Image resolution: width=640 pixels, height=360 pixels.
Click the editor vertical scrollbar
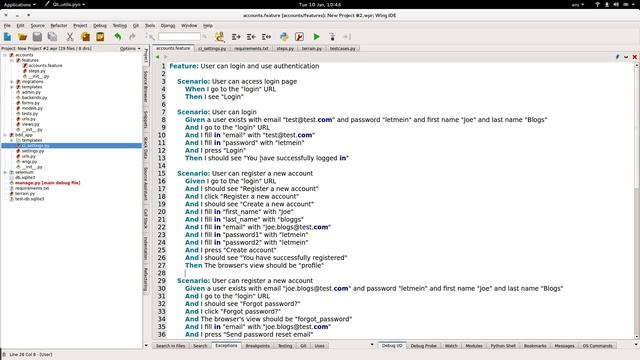pos(636,200)
